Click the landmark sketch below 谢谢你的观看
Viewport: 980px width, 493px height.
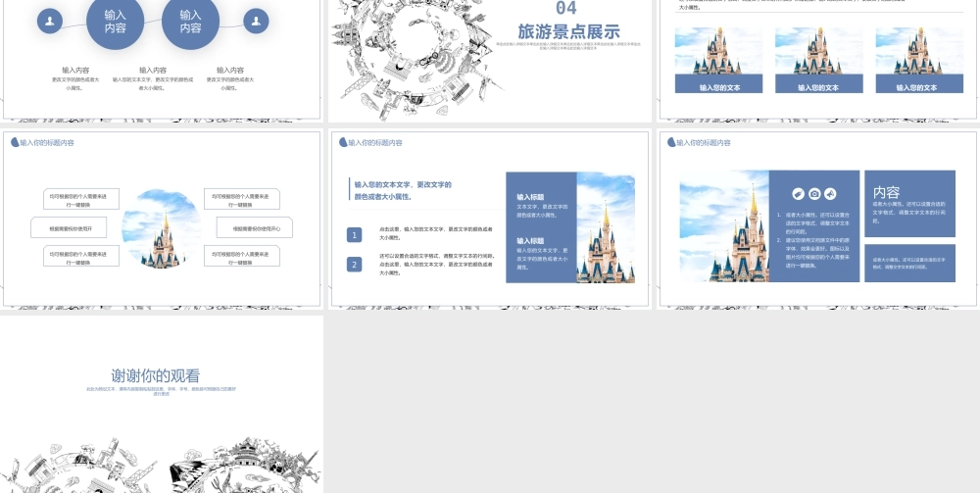pyautogui.click(x=162, y=465)
